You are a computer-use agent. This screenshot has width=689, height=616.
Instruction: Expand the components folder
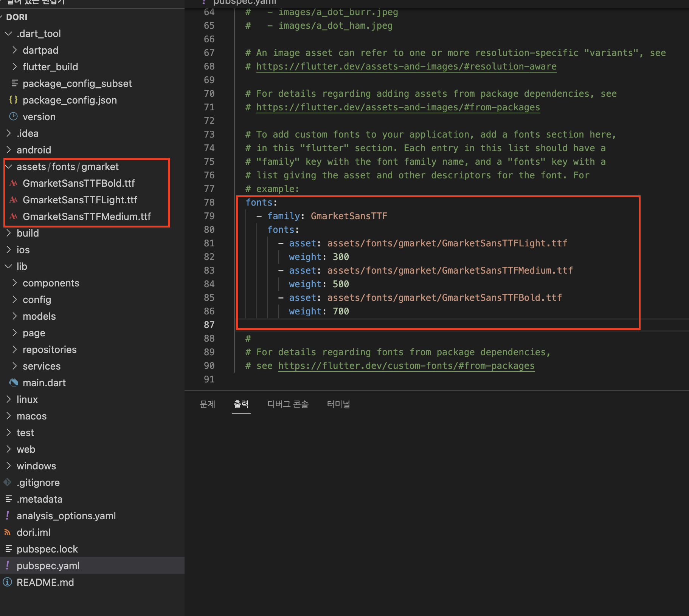point(14,283)
